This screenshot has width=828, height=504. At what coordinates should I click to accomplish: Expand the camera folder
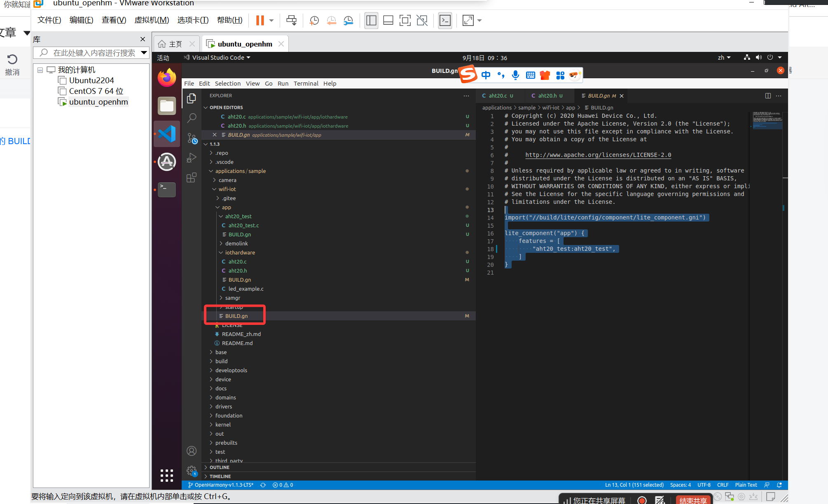[x=227, y=180]
